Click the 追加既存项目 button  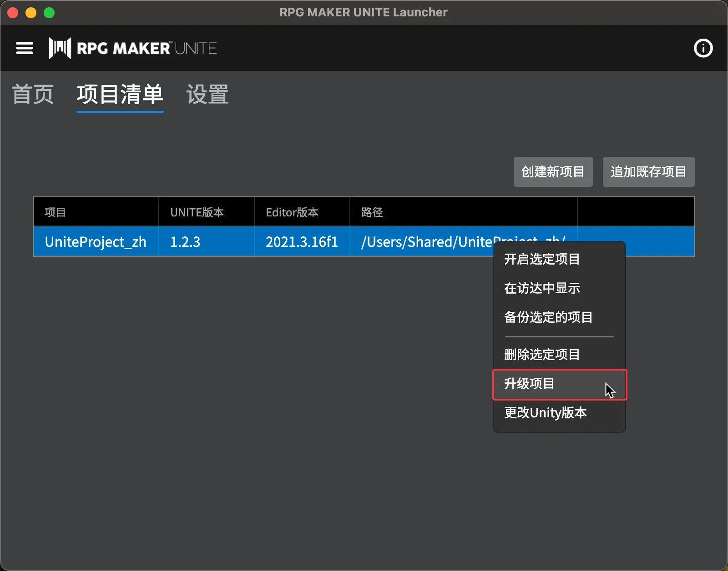tap(648, 172)
